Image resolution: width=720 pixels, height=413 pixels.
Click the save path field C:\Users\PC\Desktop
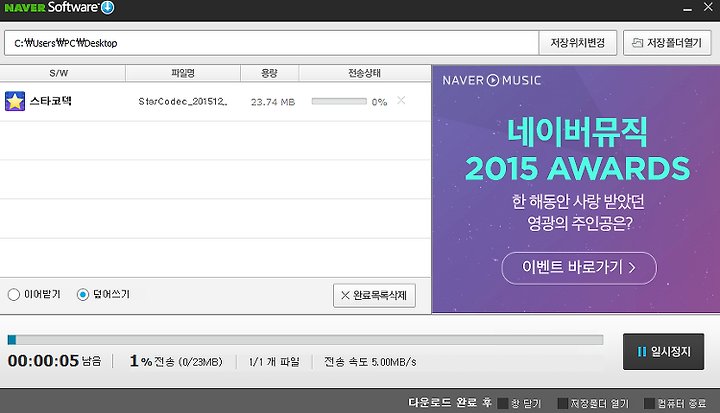271,43
